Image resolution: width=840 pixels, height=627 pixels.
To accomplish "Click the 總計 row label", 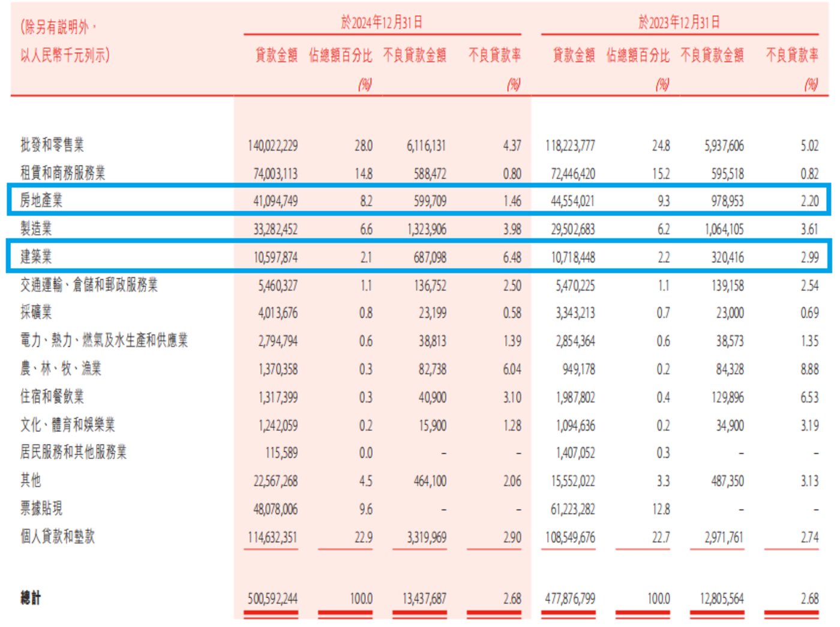I will (31, 598).
